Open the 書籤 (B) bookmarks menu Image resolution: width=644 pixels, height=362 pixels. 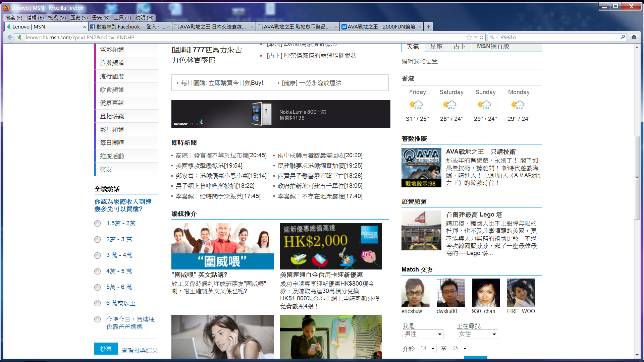pyautogui.click(x=101, y=18)
